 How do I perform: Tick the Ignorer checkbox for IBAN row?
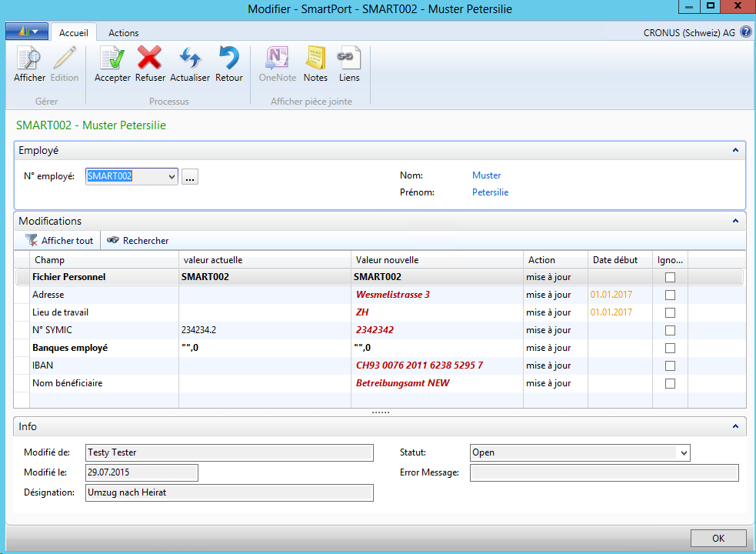[670, 365]
